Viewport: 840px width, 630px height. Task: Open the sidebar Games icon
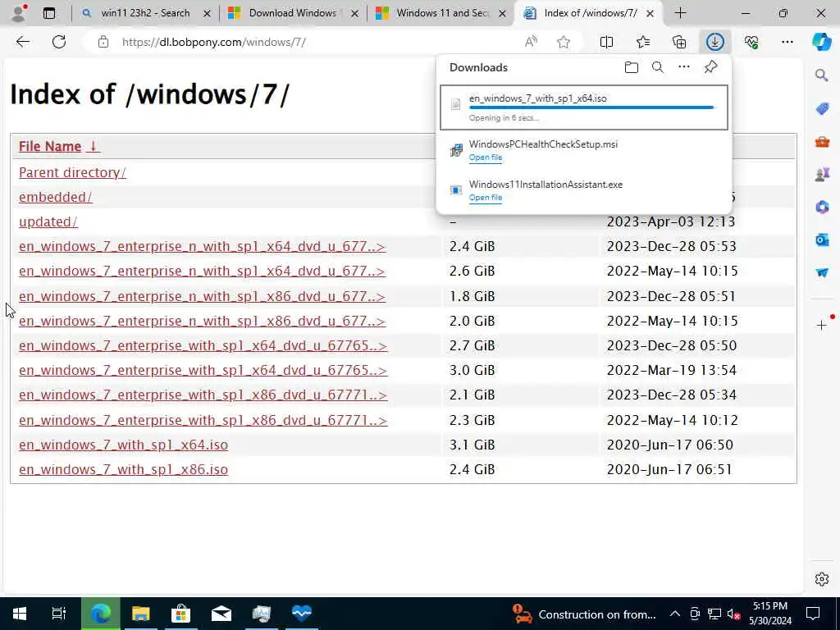tap(822, 174)
